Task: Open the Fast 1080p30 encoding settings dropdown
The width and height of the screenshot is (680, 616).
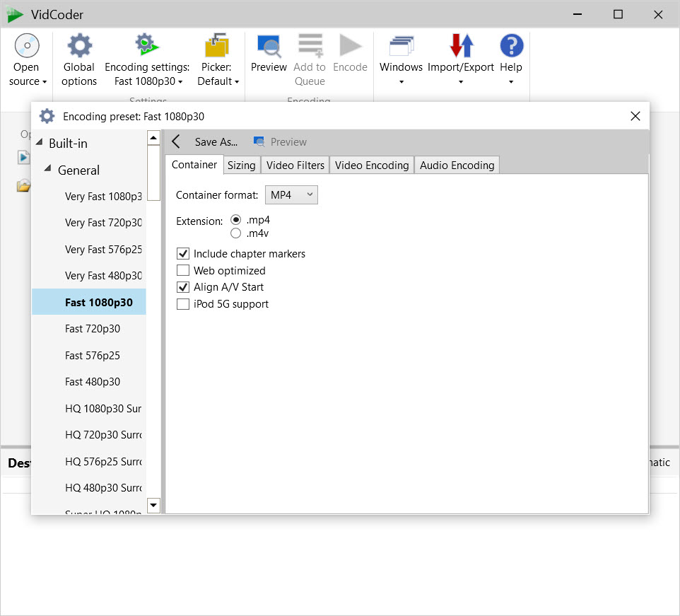Action: (x=180, y=82)
